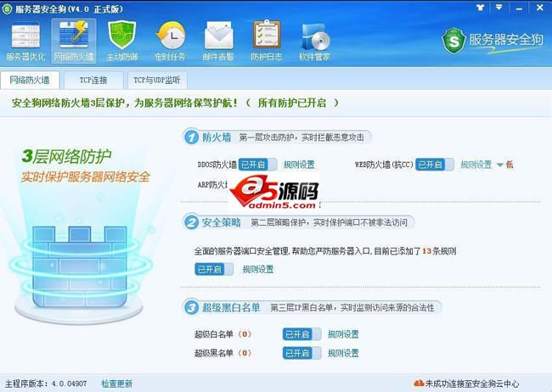Click the 主程序版本: 4.0.04907 text
The width and height of the screenshot is (552, 392).
pos(46,384)
